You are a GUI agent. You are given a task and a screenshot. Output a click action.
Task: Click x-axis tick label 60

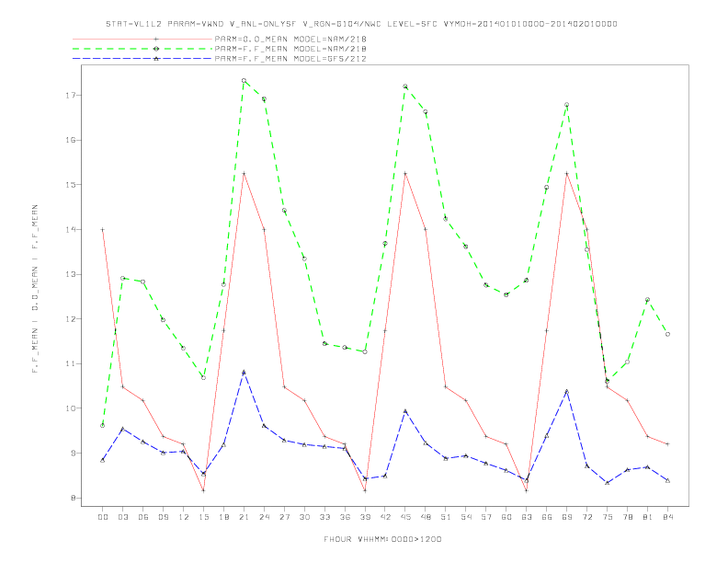pos(506,517)
